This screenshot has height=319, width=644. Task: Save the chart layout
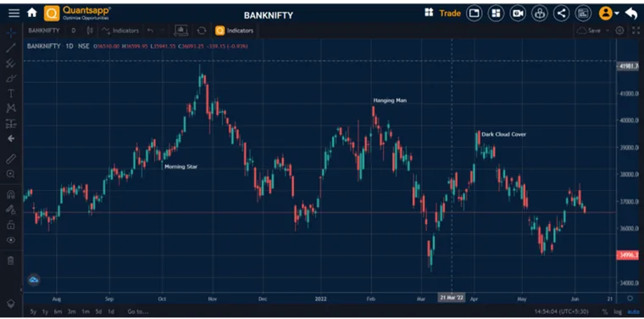click(x=589, y=31)
